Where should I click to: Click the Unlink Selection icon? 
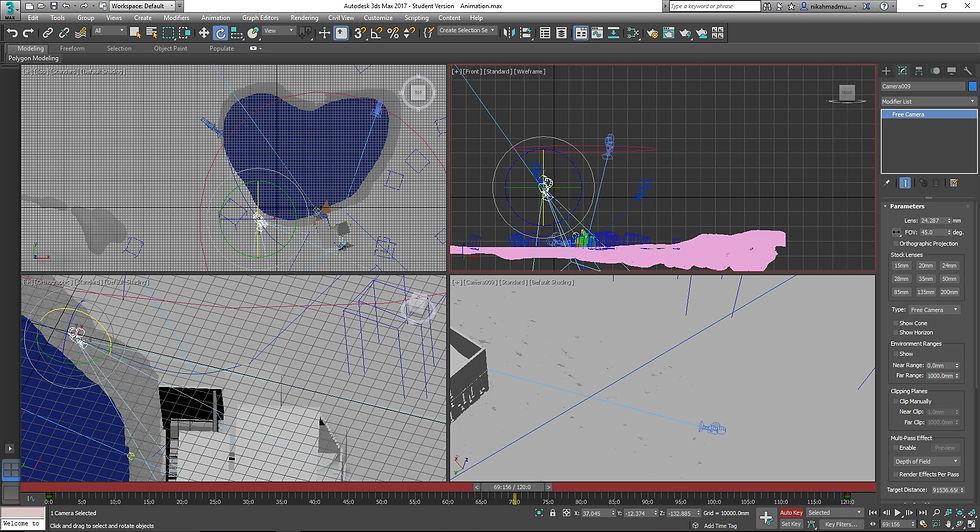[x=64, y=33]
